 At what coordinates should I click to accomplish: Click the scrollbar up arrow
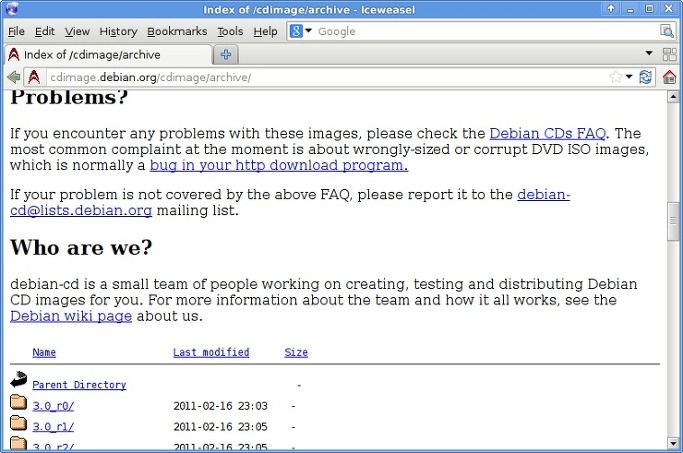673,97
